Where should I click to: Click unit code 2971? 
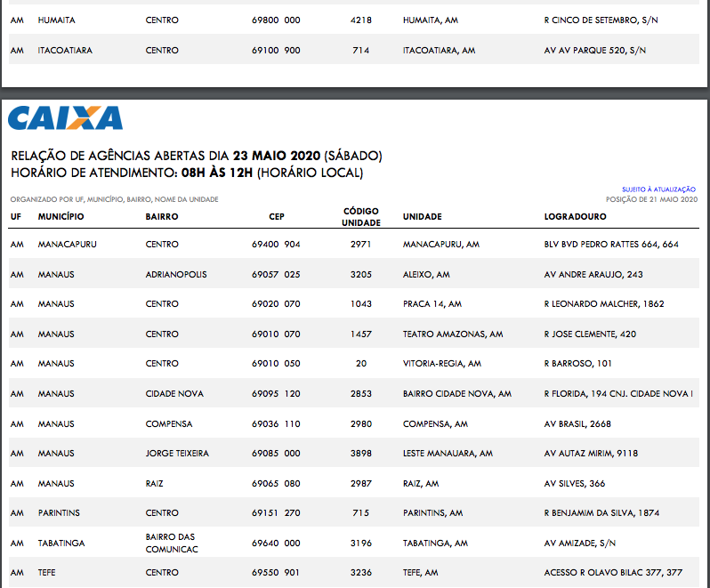click(x=360, y=244)
